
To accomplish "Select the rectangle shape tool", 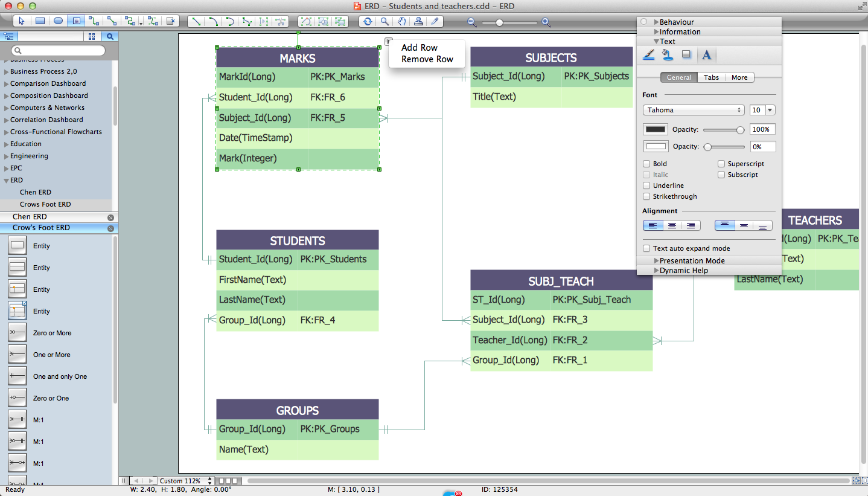I will pos(40,21).
